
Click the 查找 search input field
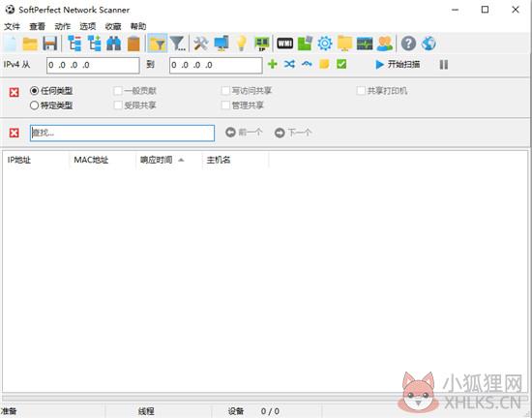(x=122, y=133)
